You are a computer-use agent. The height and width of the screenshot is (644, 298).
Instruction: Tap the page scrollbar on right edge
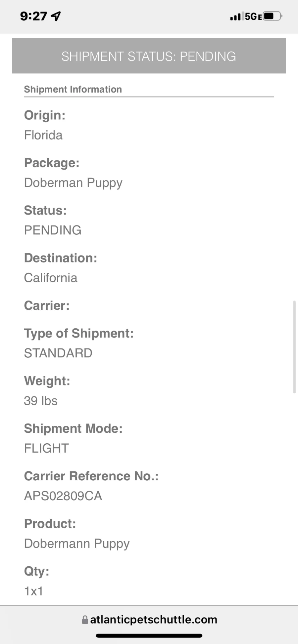click(294, 347)
